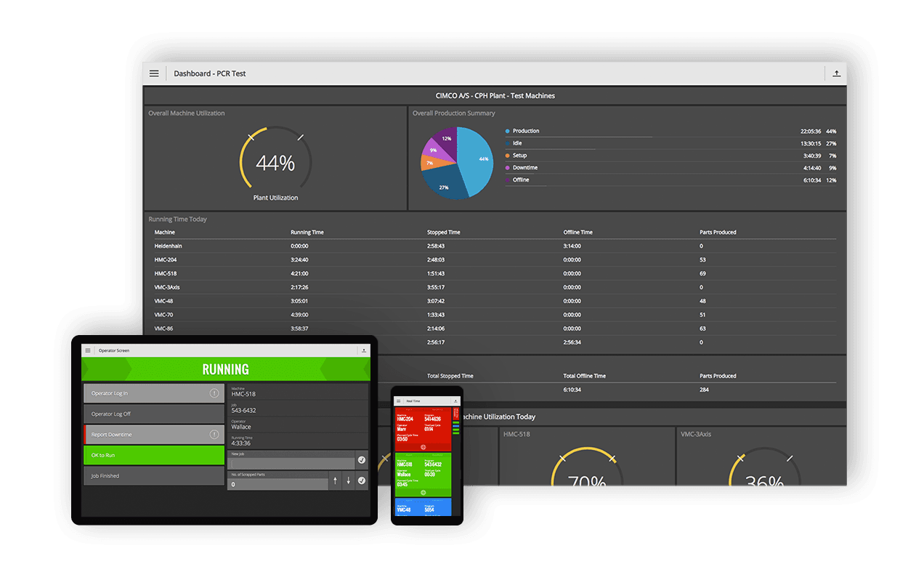
Task: Click the export icon on the dashboard header
Action: [x=836, y=73]
